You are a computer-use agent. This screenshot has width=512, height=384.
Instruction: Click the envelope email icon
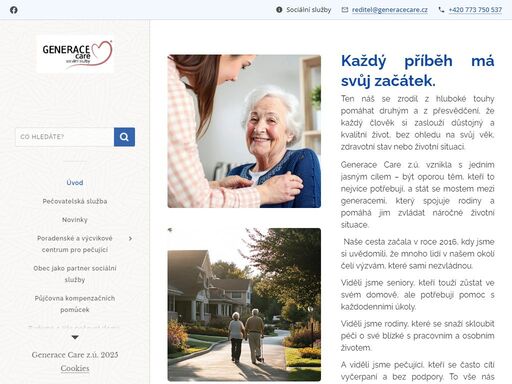[x=345, y=10]
